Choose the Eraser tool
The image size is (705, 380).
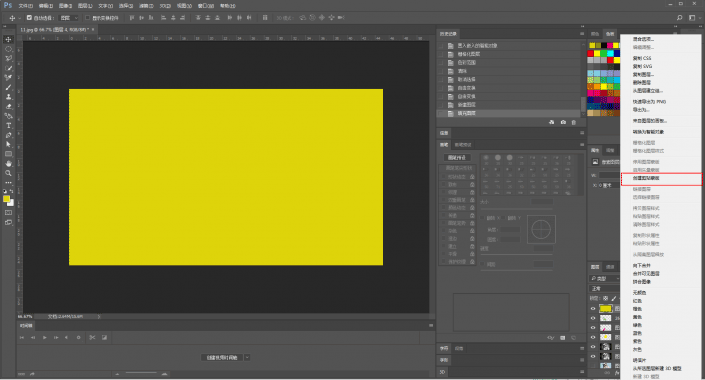point(8,107)
